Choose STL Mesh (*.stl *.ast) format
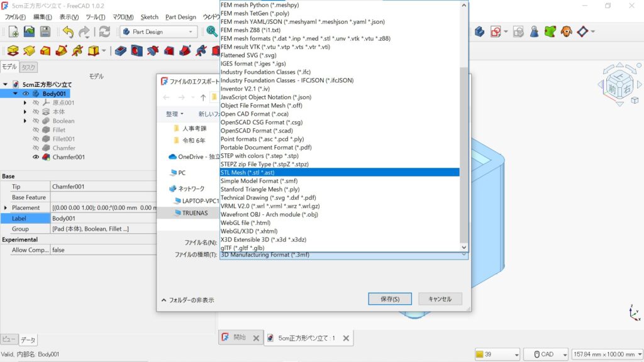 click(340, 172)
